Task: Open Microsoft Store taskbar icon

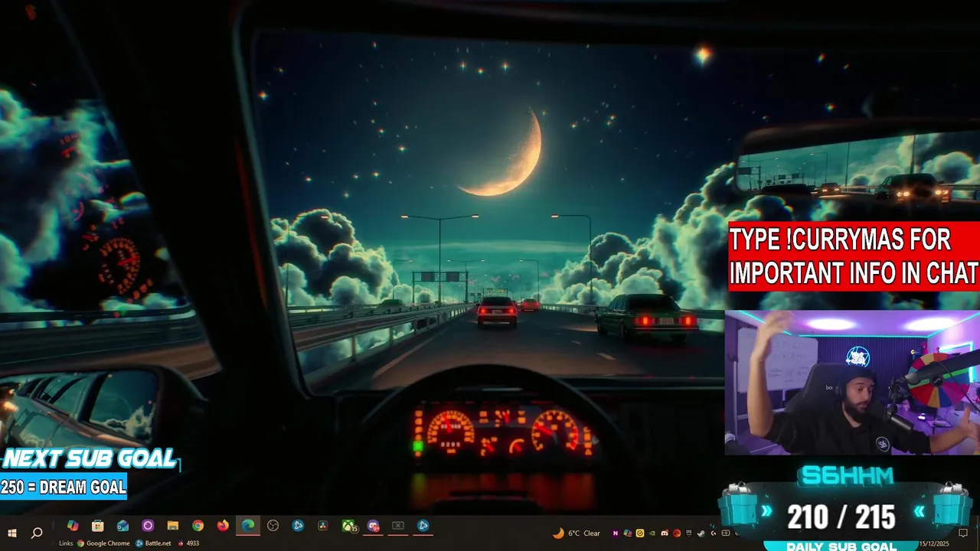Action: point(98,526)
